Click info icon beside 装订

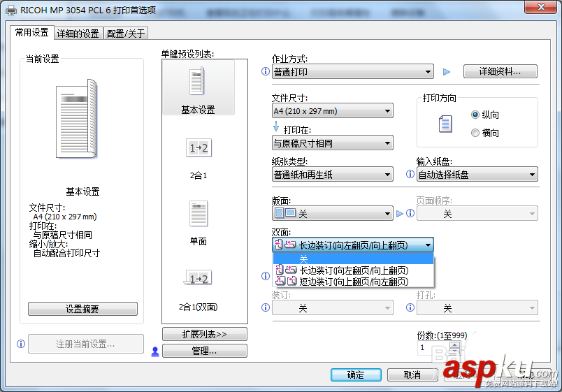tap(266, 307)
